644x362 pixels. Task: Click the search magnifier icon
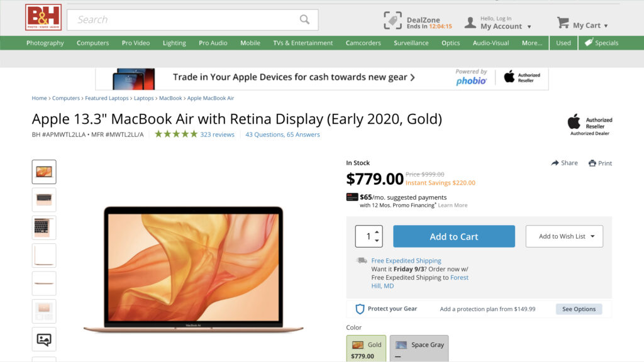pyautogui.click(x=304, y=19)
